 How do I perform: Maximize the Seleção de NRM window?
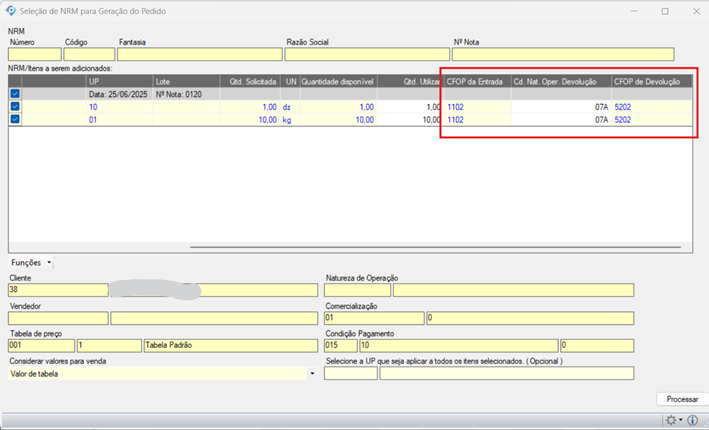click(665, 11)
